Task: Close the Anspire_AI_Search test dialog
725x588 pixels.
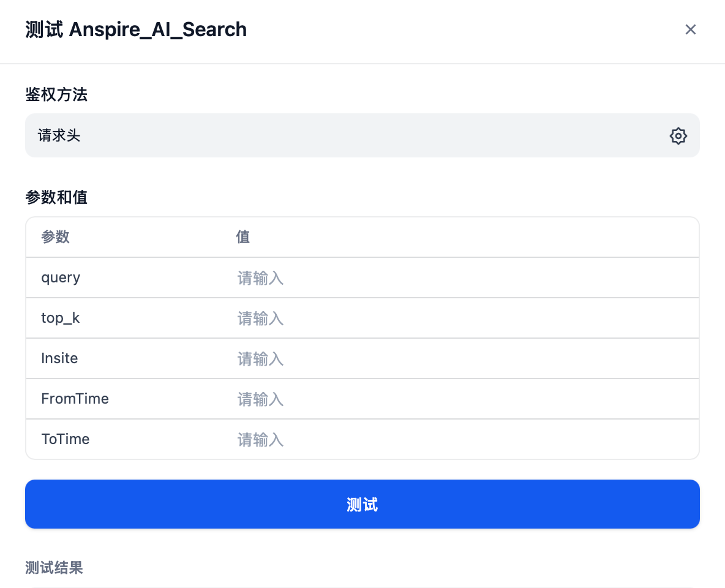Action: click(x=691, y=29)
